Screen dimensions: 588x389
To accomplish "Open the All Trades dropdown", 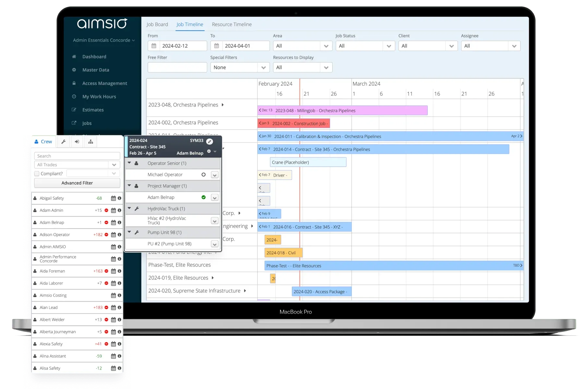I will (114, 165).
